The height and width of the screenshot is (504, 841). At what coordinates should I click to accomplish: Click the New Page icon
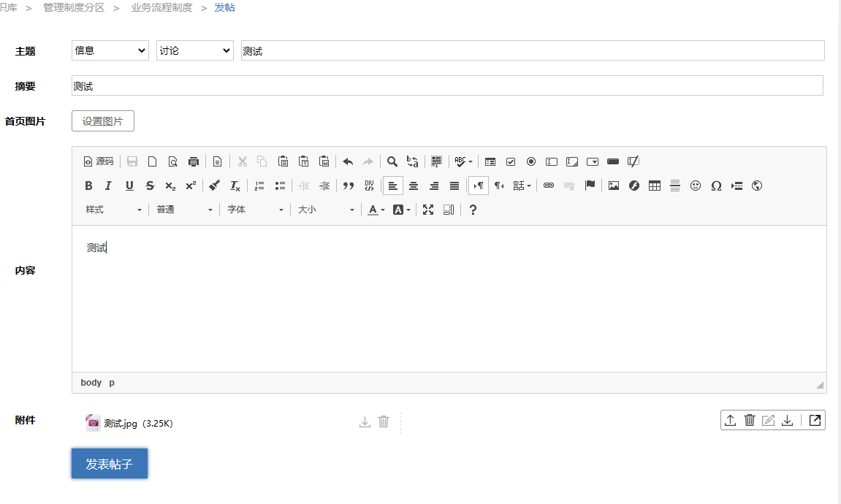point(152,161)
